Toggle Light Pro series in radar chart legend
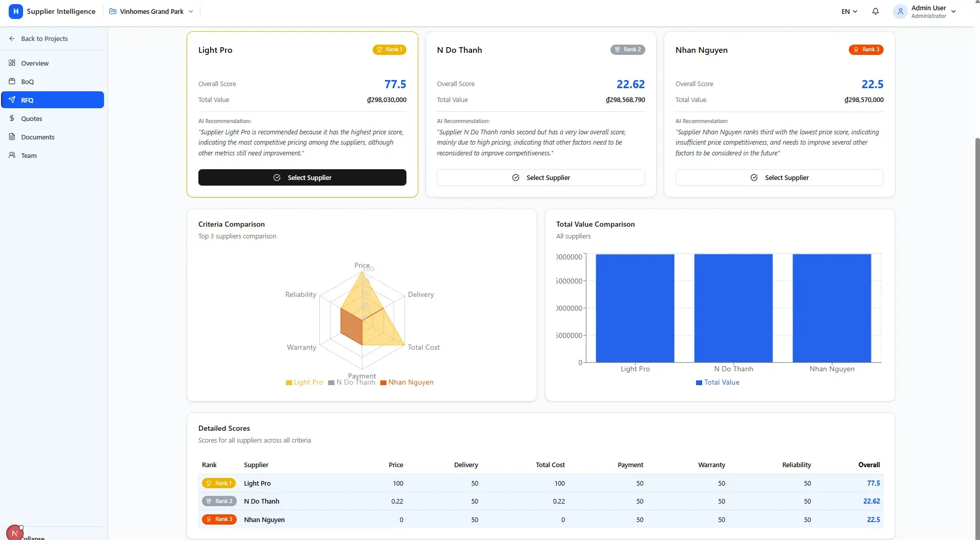 click(x=304, y=383)
